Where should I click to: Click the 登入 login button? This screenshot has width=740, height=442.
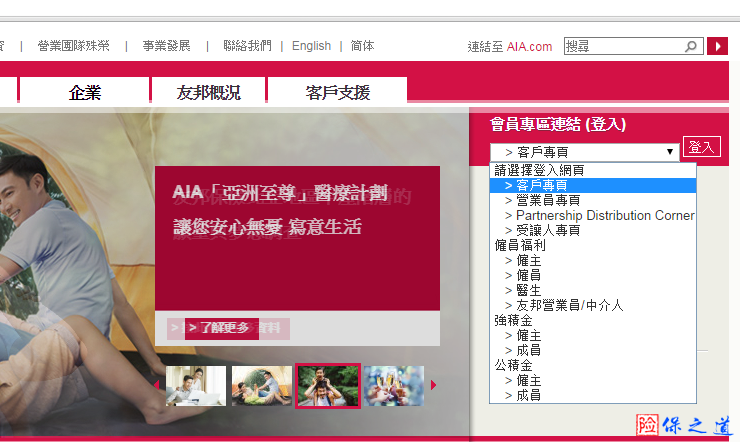point(701,147)
